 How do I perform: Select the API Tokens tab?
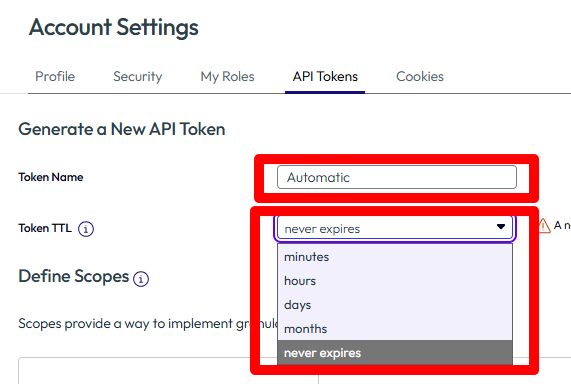tap(325, 77)
